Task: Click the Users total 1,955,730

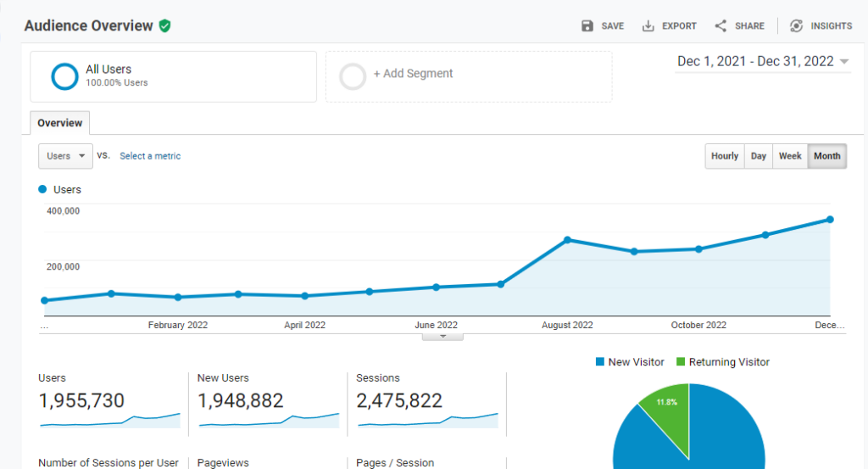Action: click(x=81, y=400)
